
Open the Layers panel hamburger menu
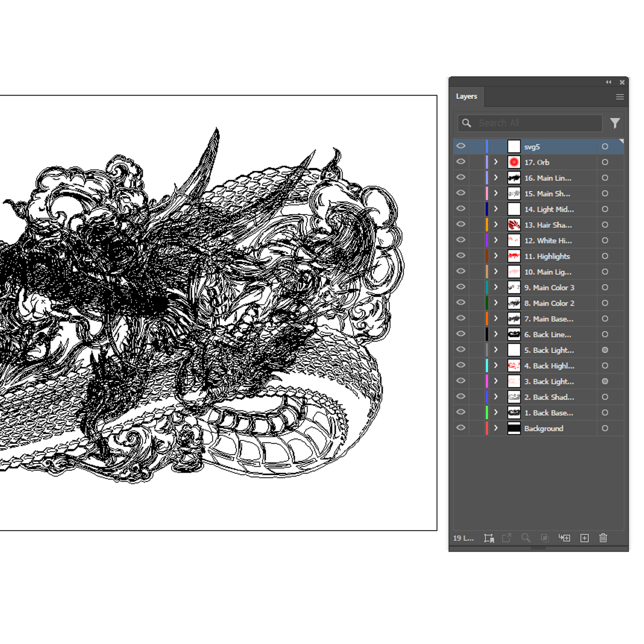620,97
